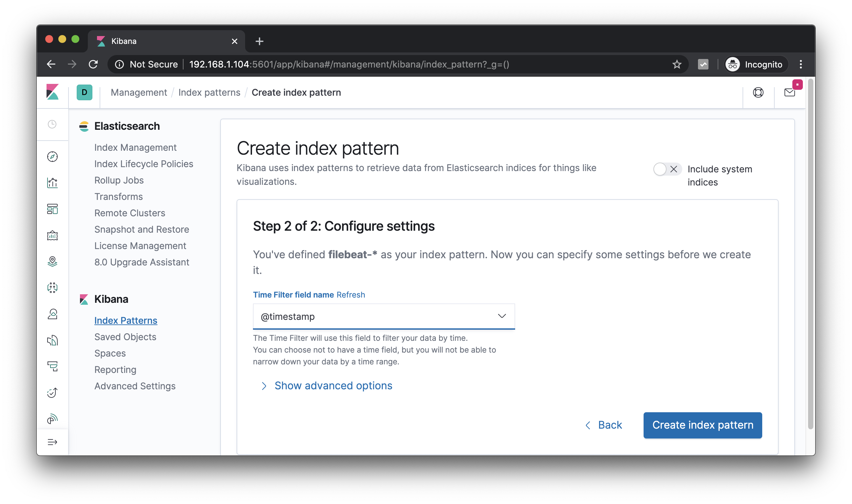Viewport: 852px width, 504px height.
Task: Open the Time Filter field name dropdown
Action: (383, 316)
